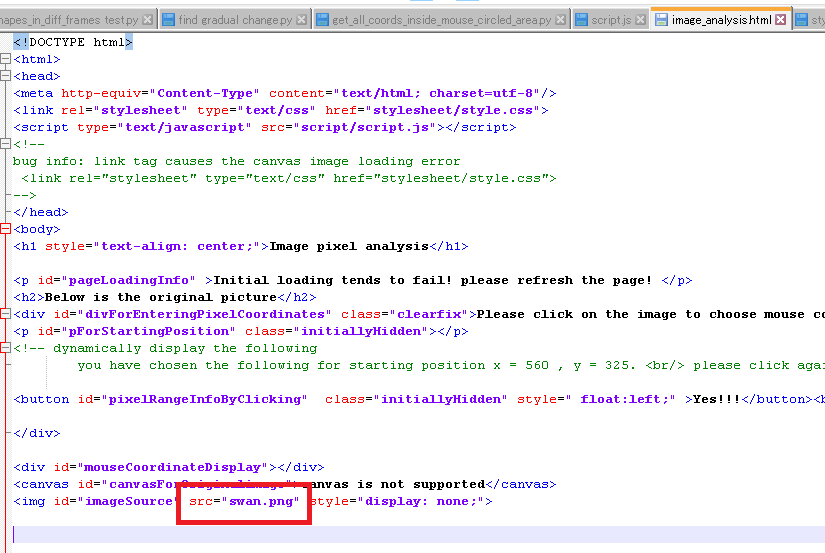This screenshot has width=825, height=553.
Task: Click the h1 'Image pixel analysis' line
Action: pos(240,246)
